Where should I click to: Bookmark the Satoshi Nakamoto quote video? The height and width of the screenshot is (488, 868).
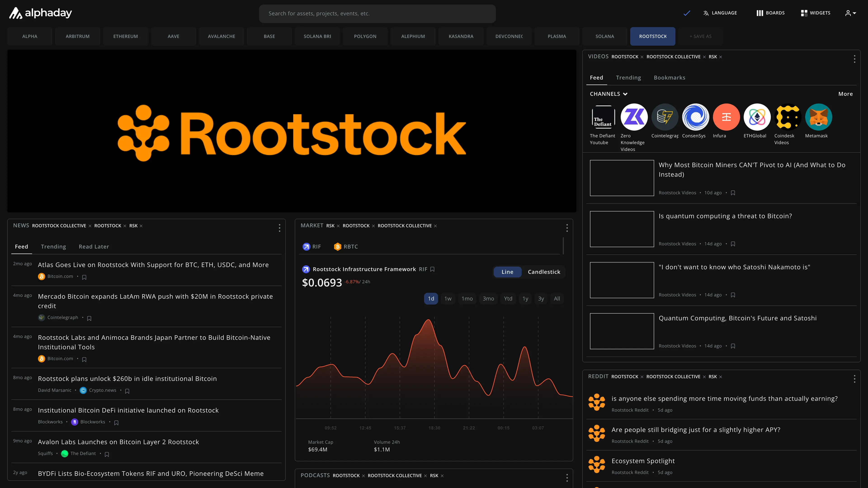coord(733,295)
